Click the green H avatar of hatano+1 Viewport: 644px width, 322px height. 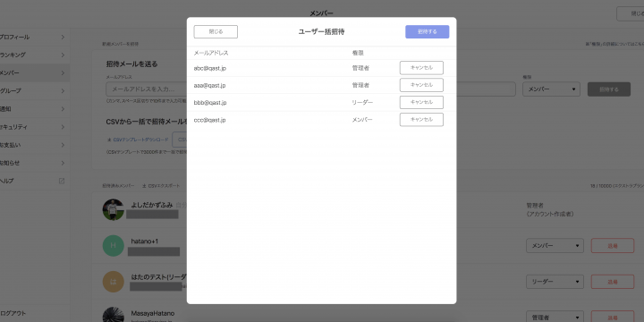tap(113, 246)
